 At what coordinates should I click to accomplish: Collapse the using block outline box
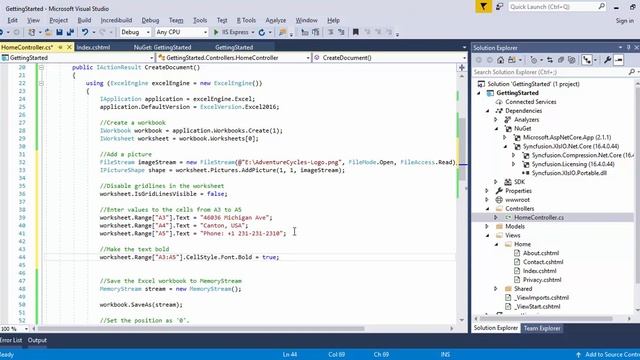coord(41,83)
